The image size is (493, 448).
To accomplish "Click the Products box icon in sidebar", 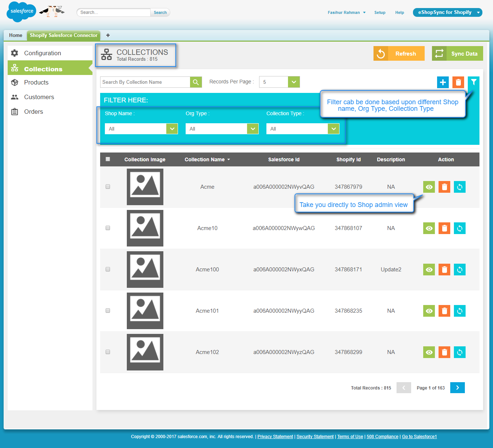I will [x=15, y=82].
